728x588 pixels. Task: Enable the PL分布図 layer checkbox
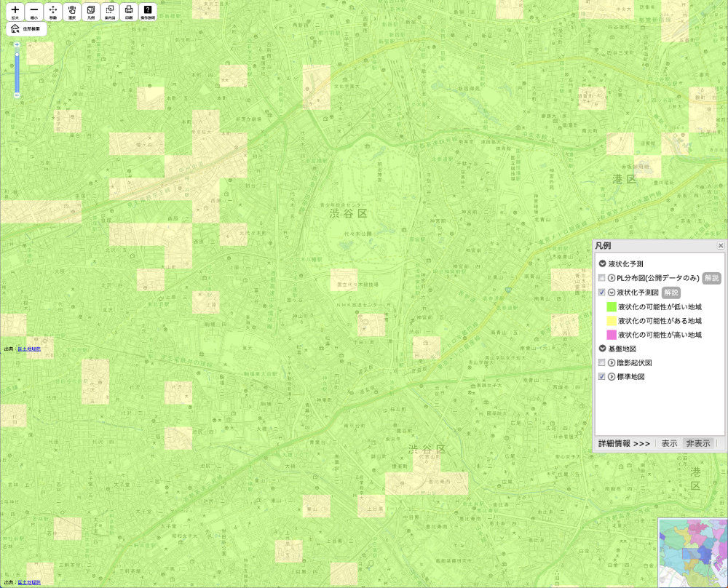point(601,278)
